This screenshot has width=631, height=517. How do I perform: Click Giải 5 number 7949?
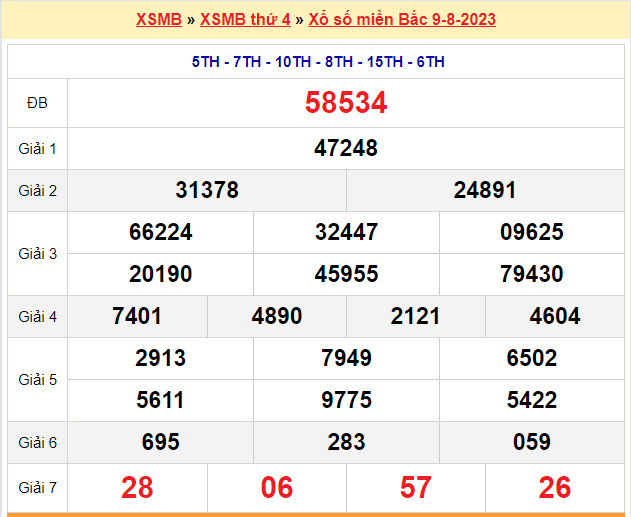[x=346, y=359]
